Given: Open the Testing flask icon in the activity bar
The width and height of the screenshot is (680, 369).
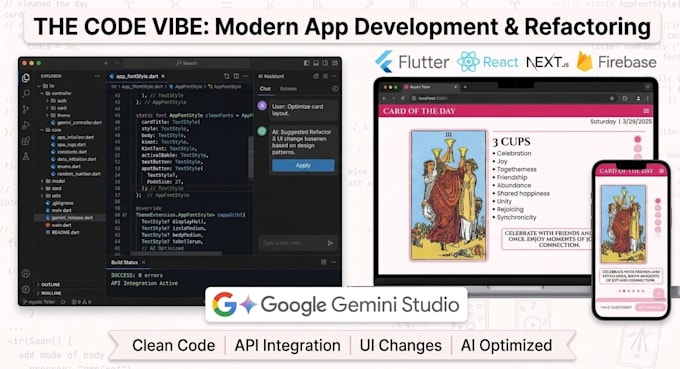Looking at the screenshot, I should pos(26,156).
